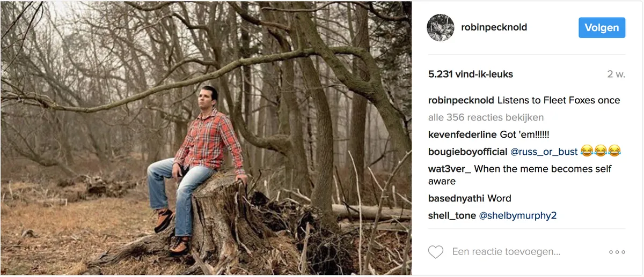Open shell_tone commenter profile
Viewport: 644px width, 277px height.
452,215
